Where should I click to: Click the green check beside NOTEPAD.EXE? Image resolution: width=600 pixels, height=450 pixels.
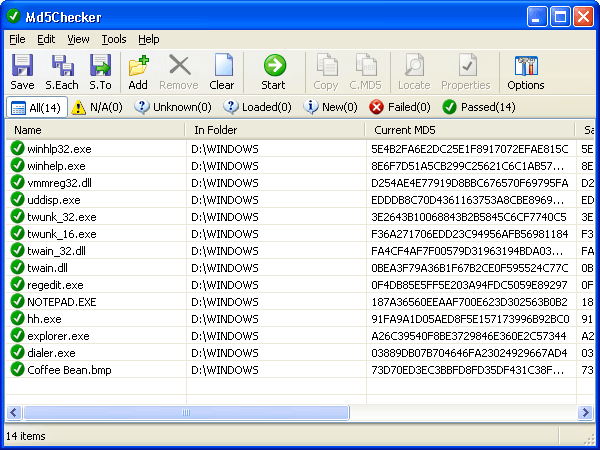[17, 301]
